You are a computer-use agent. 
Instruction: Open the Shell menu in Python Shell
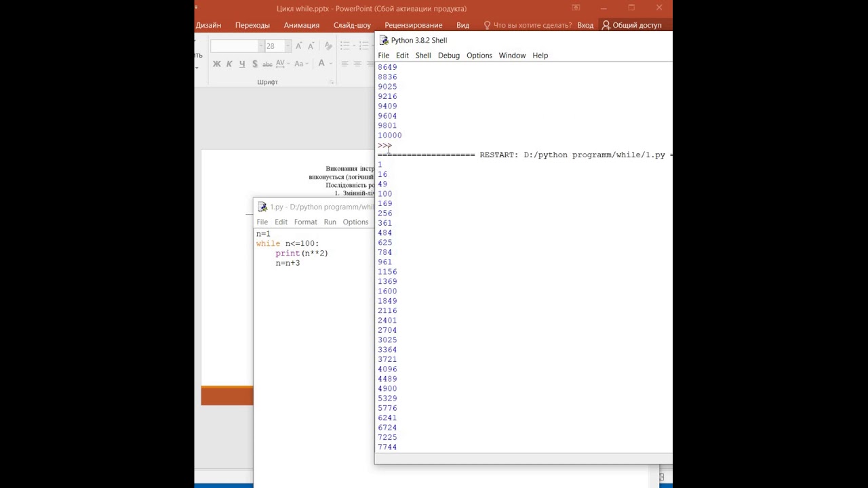(423, 56)
